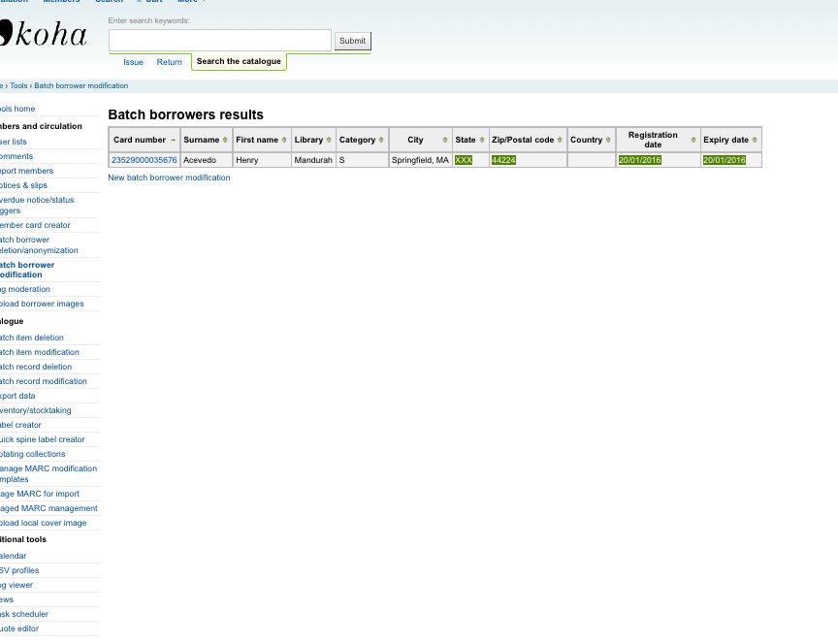Viewport: 838px width, 644px height.
Task: Click the State column sort icon
Action: tap(482, 140)
